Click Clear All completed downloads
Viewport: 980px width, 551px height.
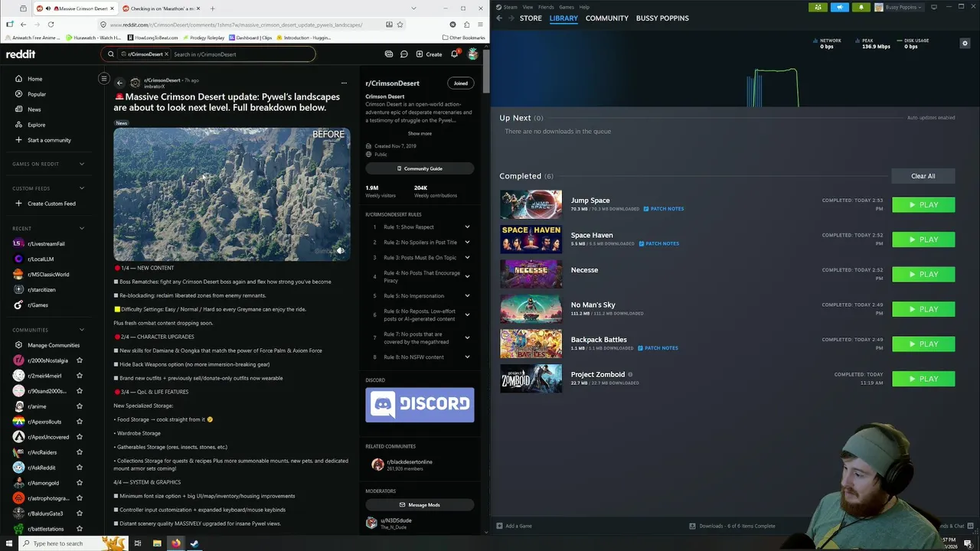pos(923,176)
